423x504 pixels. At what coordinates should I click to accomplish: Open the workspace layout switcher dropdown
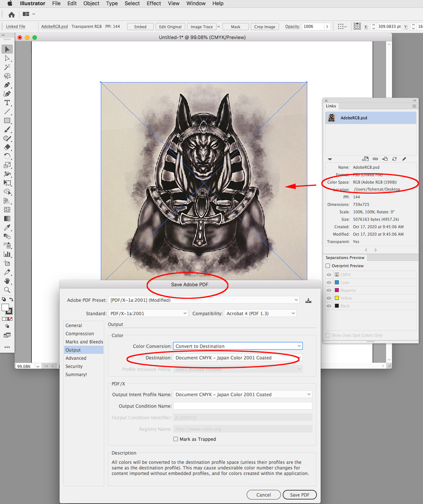click(29, 14)
